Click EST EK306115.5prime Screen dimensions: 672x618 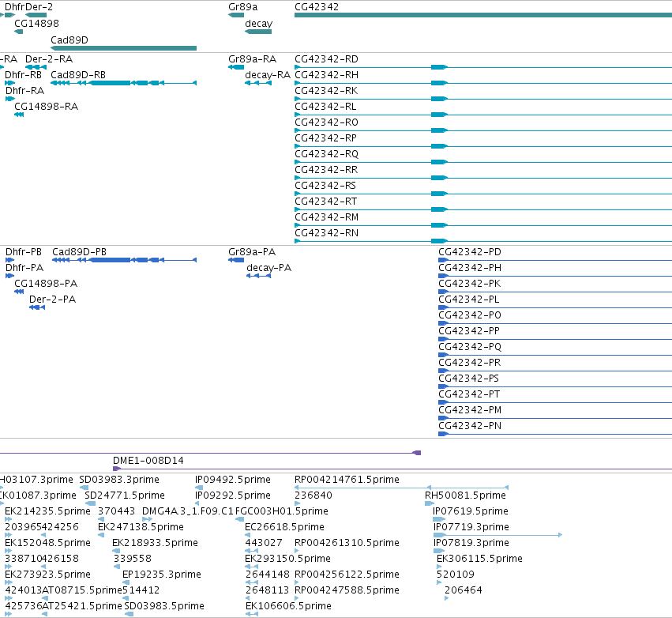(x=479, y=559)
